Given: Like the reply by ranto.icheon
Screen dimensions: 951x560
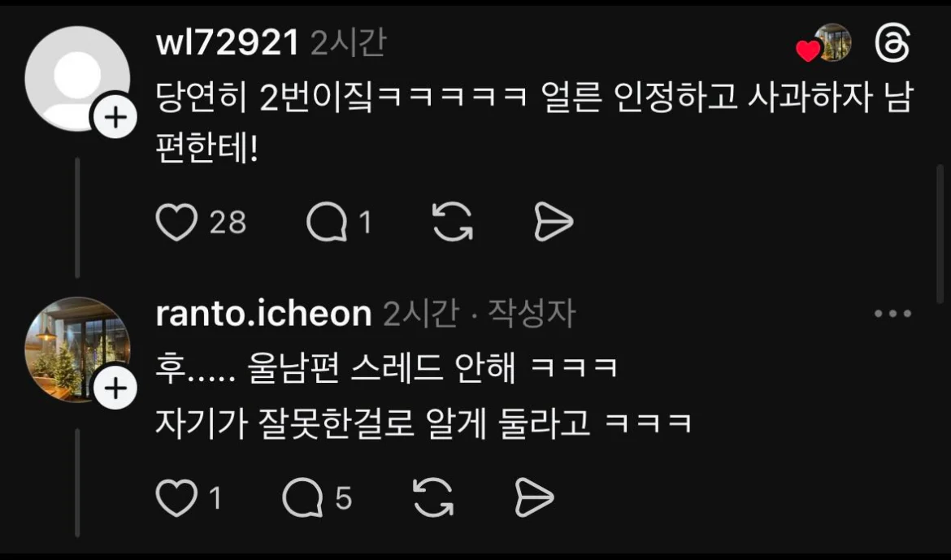Looking at the screenshot, I should [176, 497].
